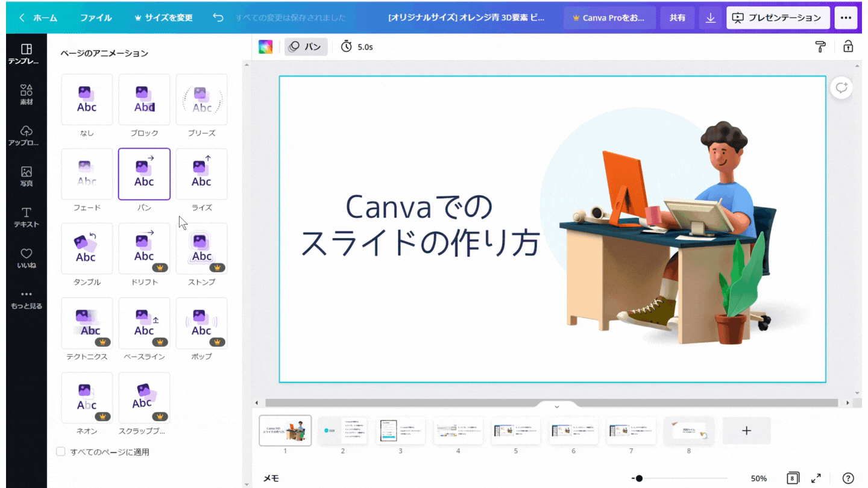Select the パン animation tile
Viewport: 868px width, 488px height.
(x=144, y=174)
